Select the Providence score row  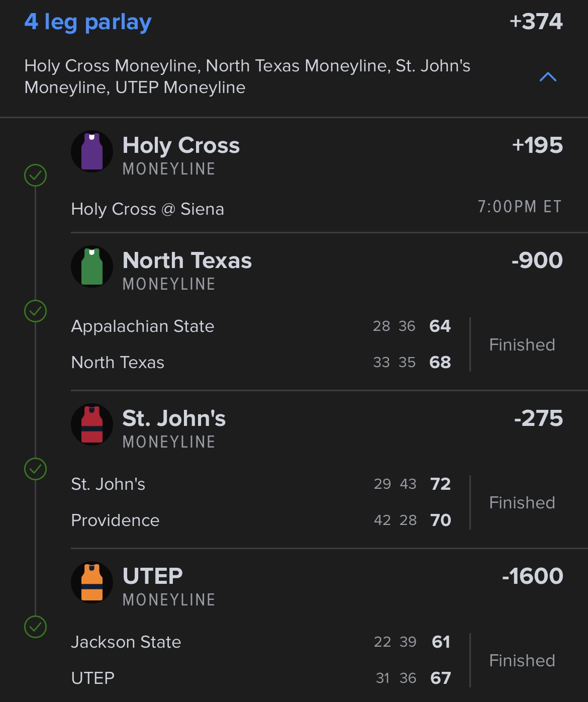(x=261, y=520)
